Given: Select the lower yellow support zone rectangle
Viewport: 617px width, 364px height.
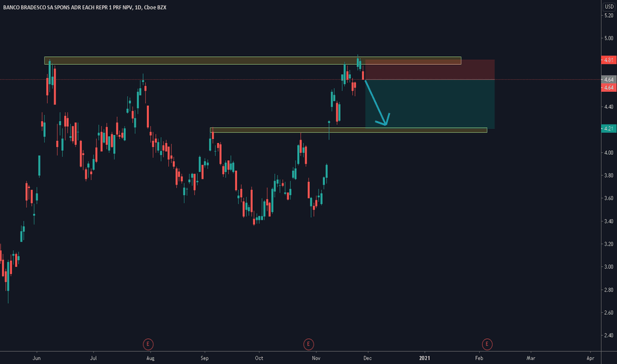Looking at the screenshot, I should pyautogui.click(x=348, y=130).
